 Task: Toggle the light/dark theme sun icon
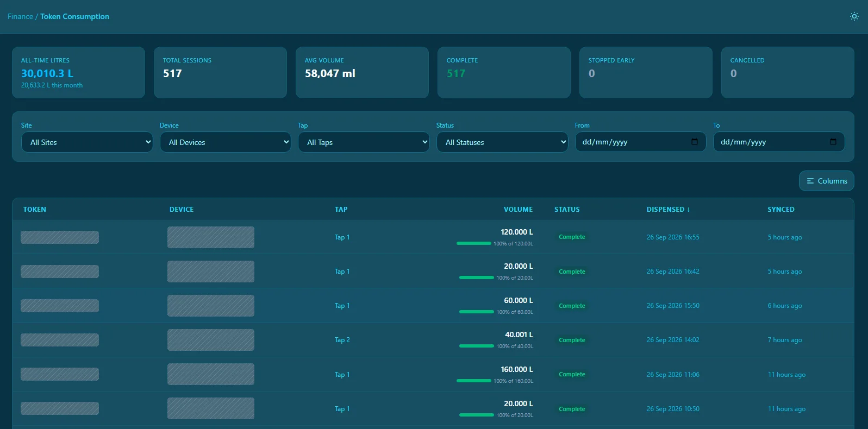(854, 16)
